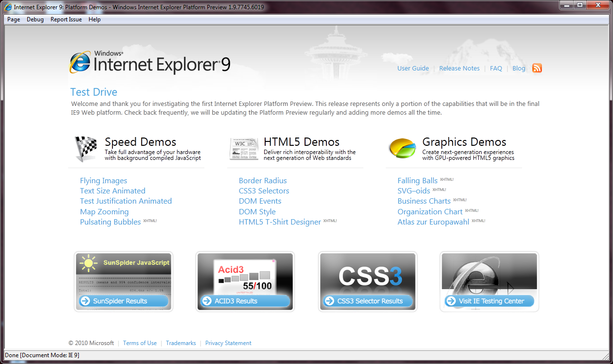Image resolution: width=613 pixels, height=364 pixels.
Task: Open the Release Notes link
Action: [x=459, y=69]
